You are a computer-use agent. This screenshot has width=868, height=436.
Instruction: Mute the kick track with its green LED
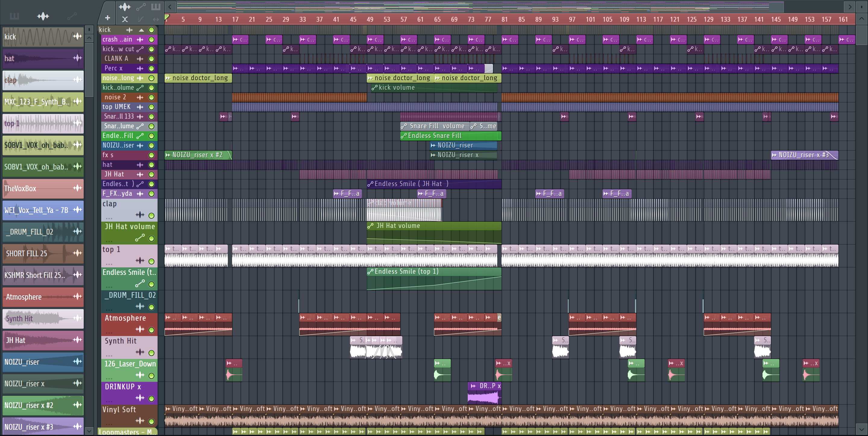click(x=152, y=30)
